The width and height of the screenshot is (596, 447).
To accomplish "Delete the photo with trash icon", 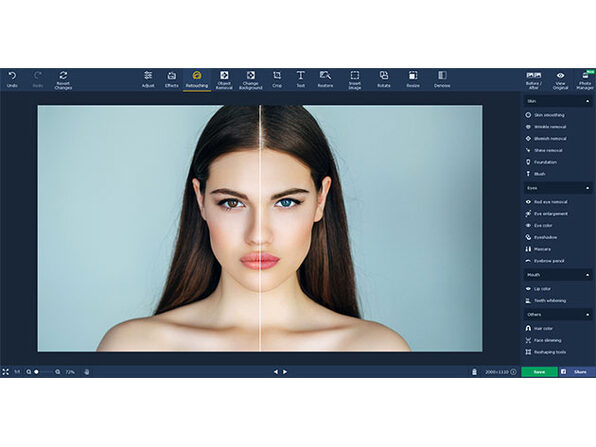I will (x=474, y=372).
